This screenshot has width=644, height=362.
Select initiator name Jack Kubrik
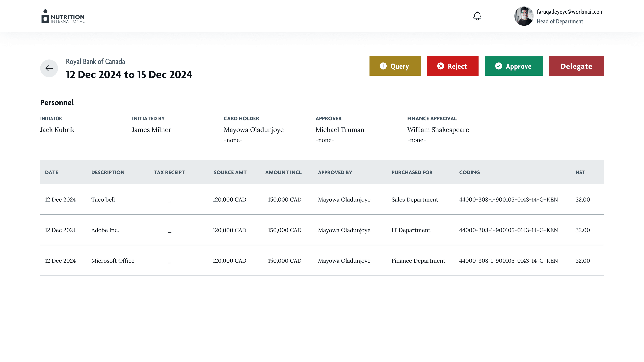57,130
